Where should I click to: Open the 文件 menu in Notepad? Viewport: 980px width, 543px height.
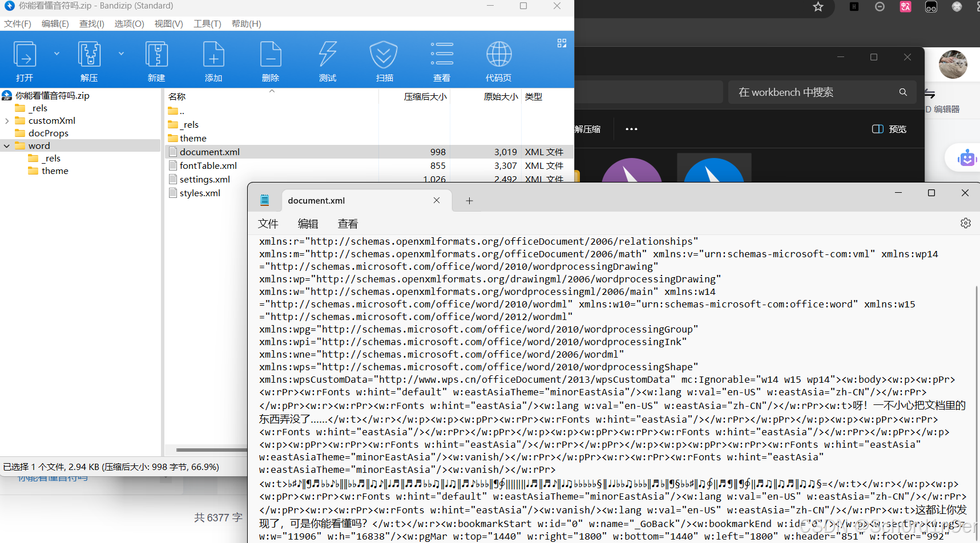point(268,224)
